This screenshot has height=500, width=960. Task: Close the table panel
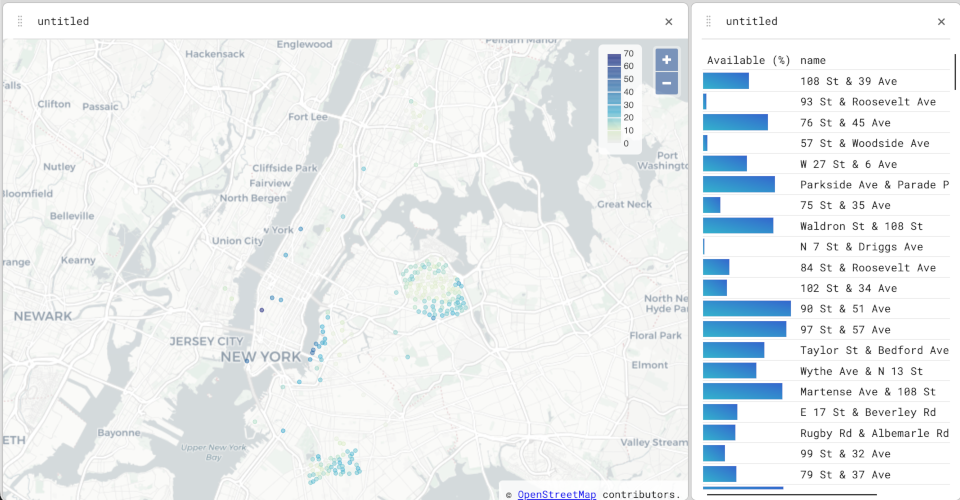tap(941, 21)
